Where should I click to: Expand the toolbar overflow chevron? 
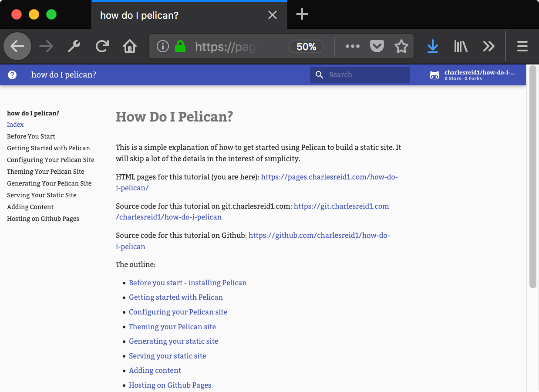click(489, 46)
